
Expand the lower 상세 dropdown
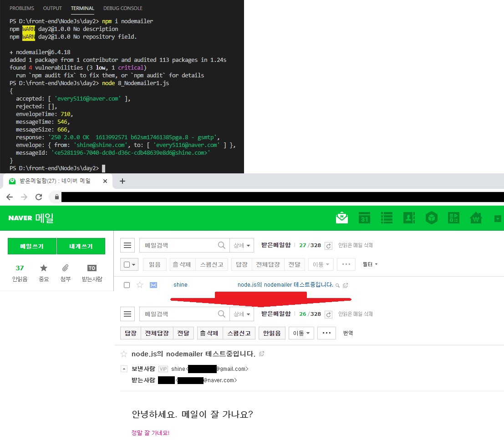[242, 314]
